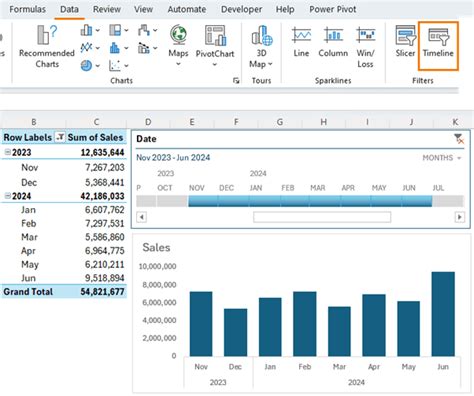Insert a Column sparkline
The height and width of the screenshot is (396, 474).
pos(333,42)
